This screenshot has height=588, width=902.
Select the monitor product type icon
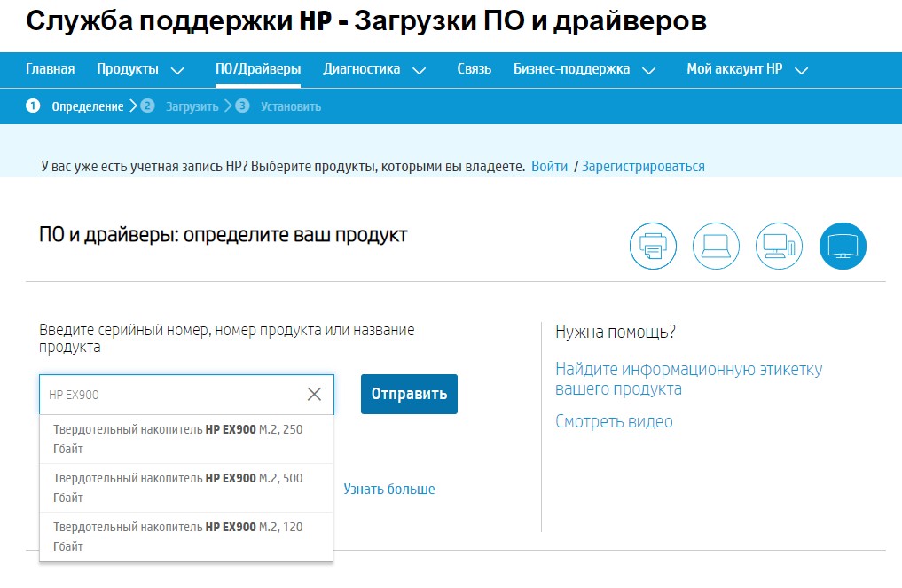(x=843, y=246)
